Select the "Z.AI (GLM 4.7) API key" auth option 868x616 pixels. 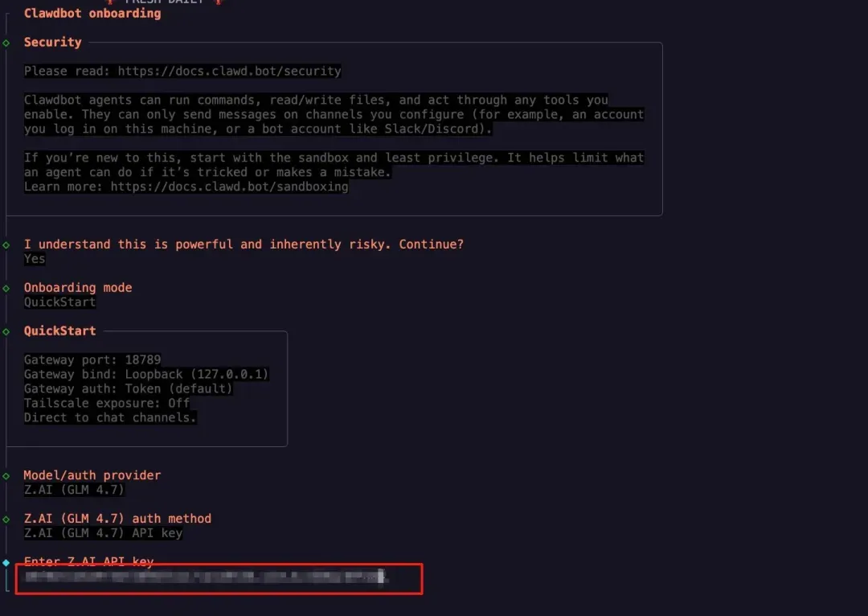coord(103,533)
